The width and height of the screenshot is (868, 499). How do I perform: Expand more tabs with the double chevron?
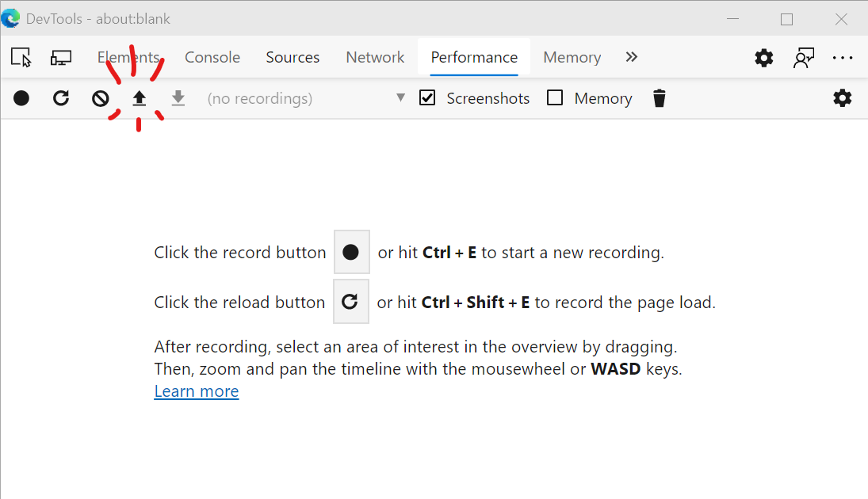click(631, 57)
